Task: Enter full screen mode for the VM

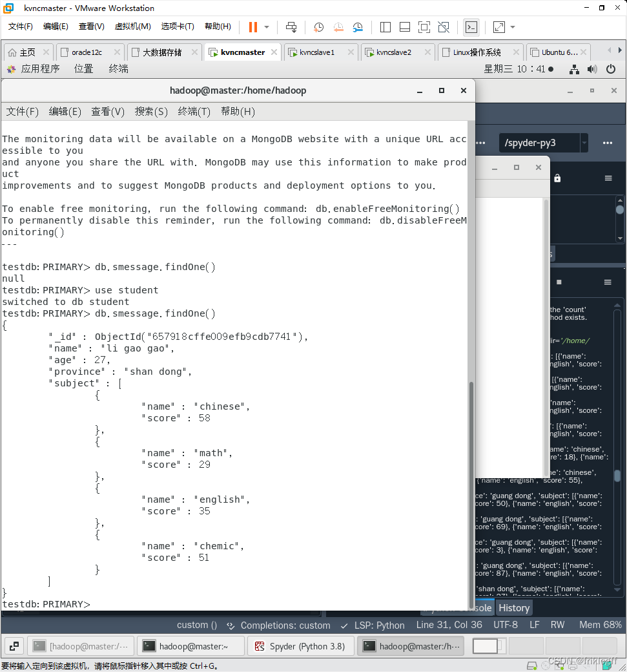Action: [x=424, y=27]
